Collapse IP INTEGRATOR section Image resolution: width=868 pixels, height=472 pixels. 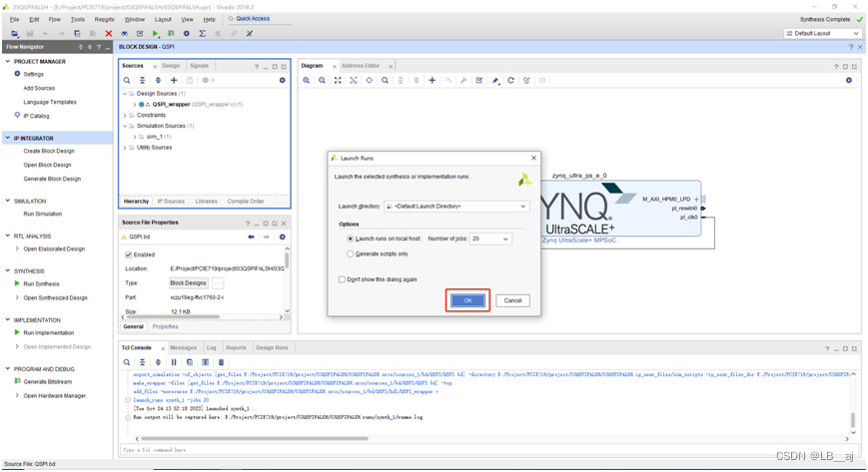8,139
